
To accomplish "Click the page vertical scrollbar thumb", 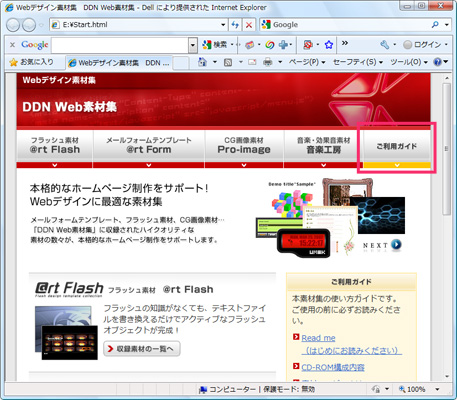I will click(x=447, y=148).
